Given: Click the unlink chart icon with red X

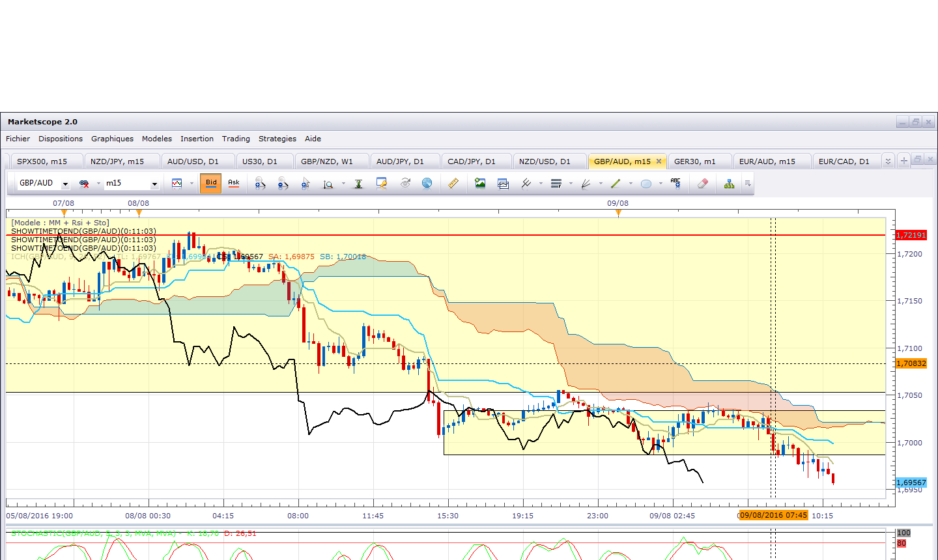Looking at the screenshot, I should pos(84,184).
